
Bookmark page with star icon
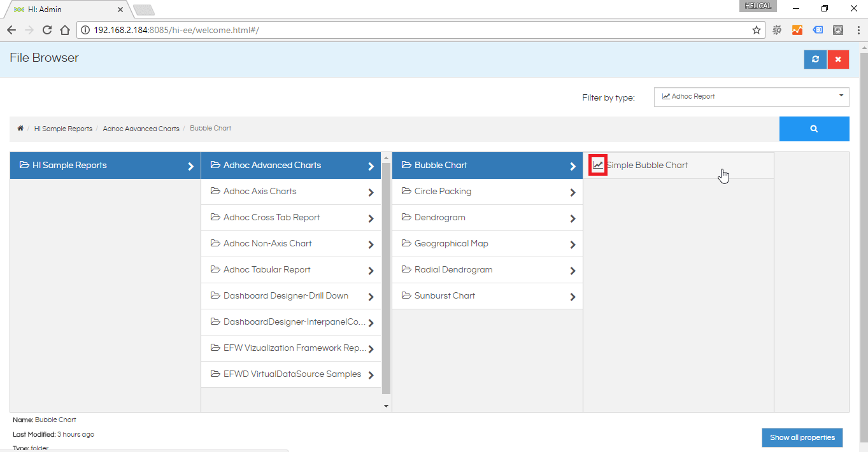(x=757, y=30)
